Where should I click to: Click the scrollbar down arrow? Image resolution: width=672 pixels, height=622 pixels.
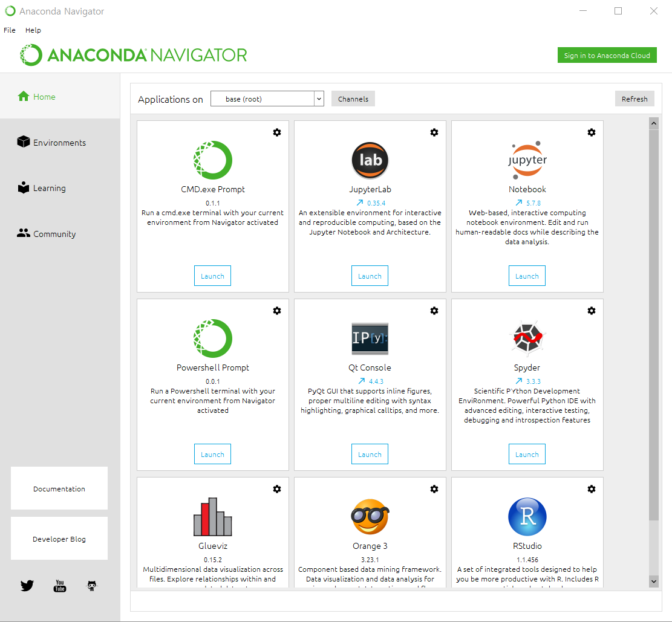tap(654, 582)
